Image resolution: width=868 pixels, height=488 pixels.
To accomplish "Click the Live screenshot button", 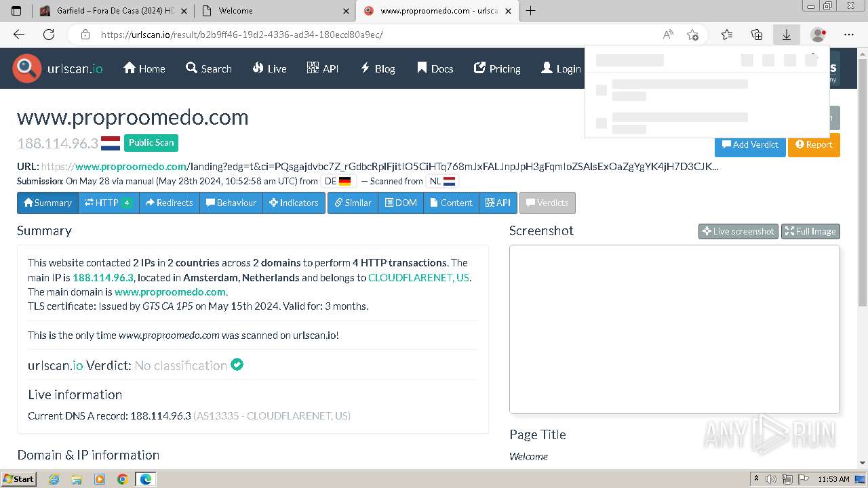I will point(738,231).
